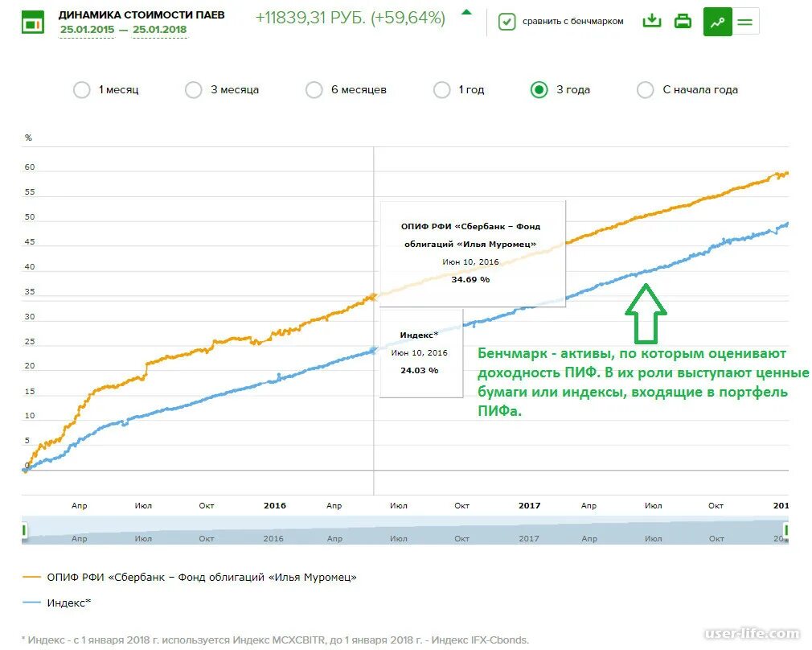The height and width of the screenshot is (650, 812).
Task: Click the fund tooltip showing 34.69 %
Action: (473, 254)
